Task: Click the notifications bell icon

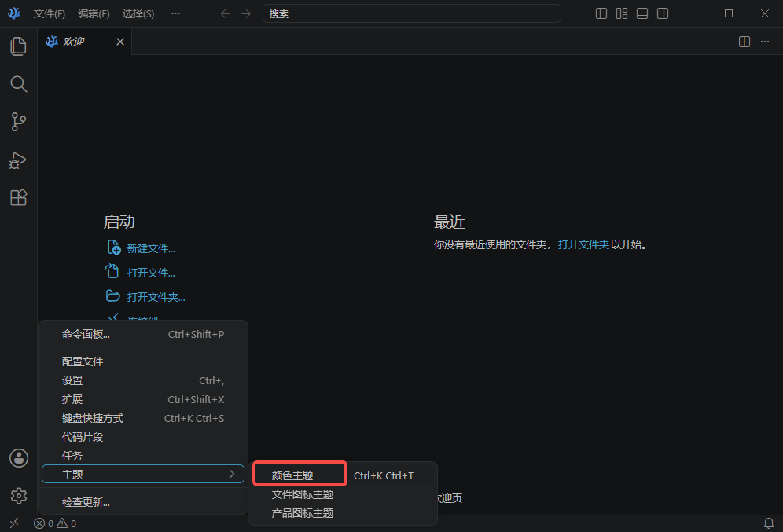Action: (769, 523)
